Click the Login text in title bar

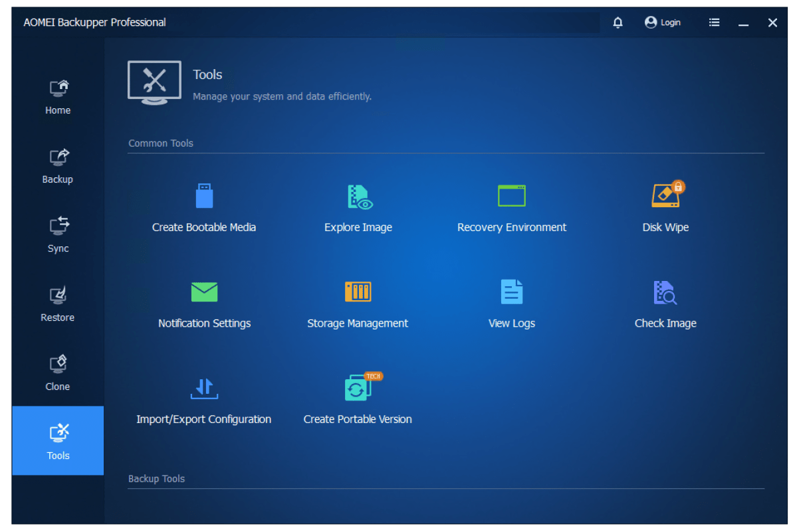671,23
